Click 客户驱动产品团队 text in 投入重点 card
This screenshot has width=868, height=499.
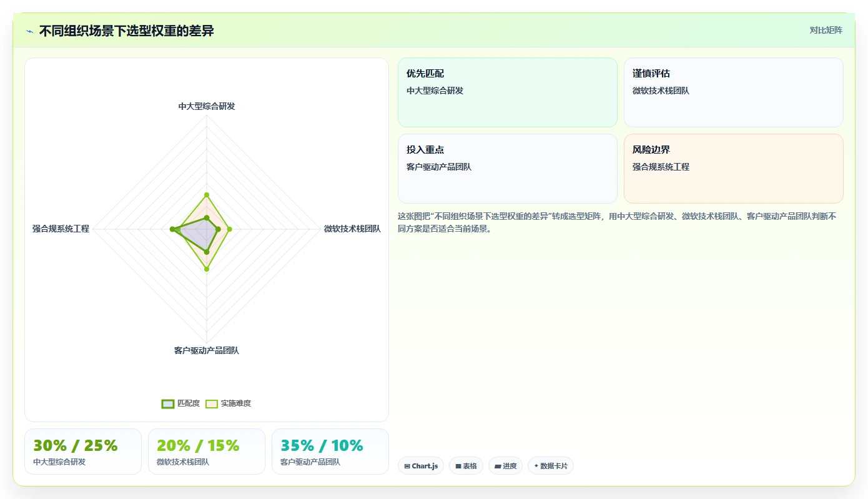pos(439,167)
